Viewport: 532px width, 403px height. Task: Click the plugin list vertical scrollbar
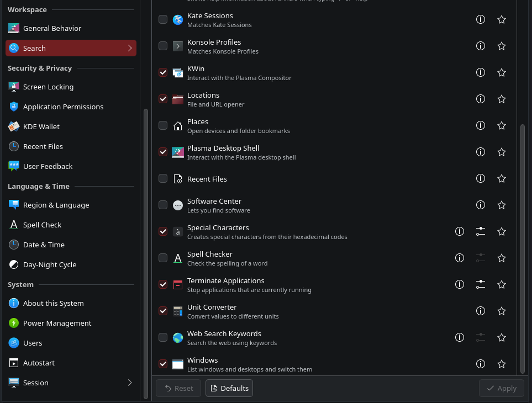[x=523, y=247]
